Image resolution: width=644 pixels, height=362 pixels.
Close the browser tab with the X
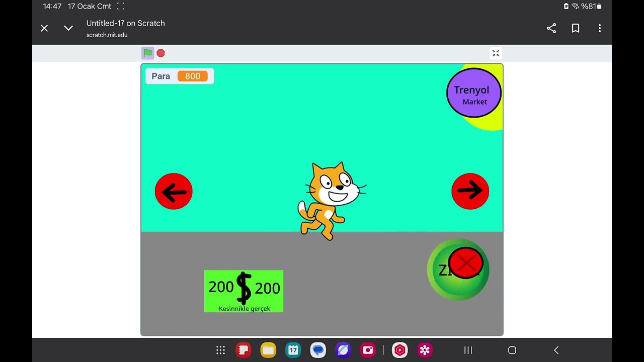pyautogui.click(x=44, y=28)
